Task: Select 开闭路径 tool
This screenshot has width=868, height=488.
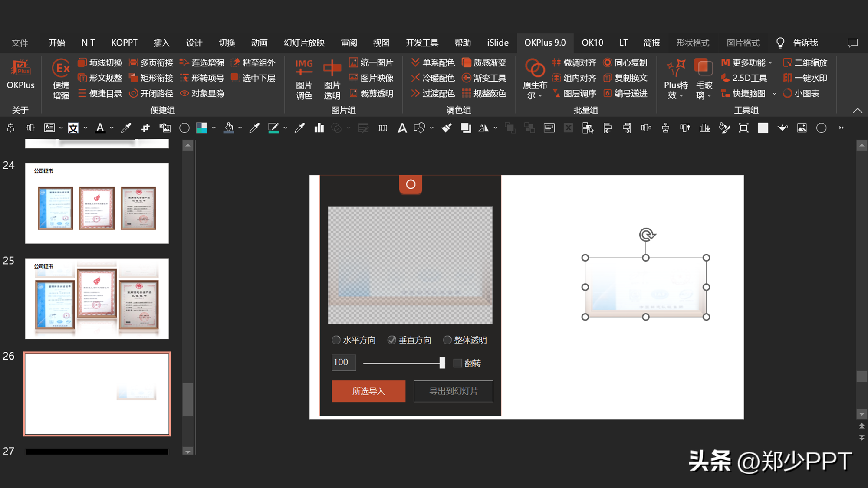Action: pyautogui.click(x=151, y=93)
